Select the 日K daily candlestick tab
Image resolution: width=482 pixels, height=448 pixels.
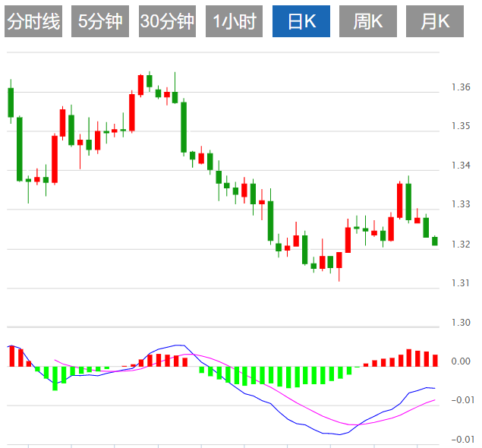point(301,21)
